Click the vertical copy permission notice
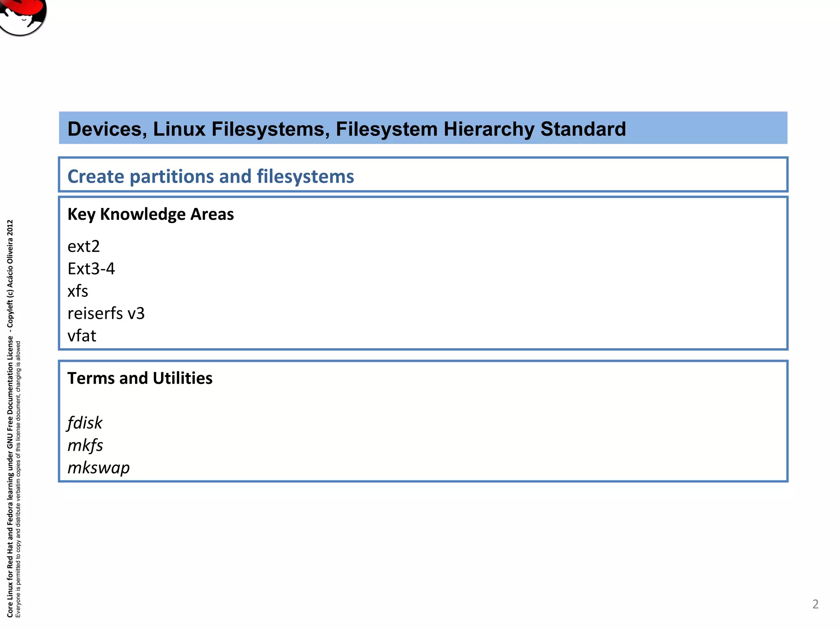 pyautogui.click(x=18, y=479)
